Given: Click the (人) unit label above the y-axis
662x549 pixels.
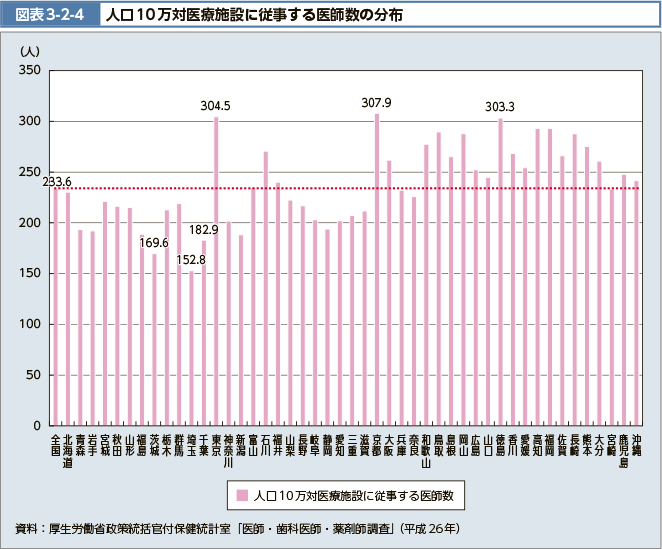Looking at the screenshot, I should (30, 49).
